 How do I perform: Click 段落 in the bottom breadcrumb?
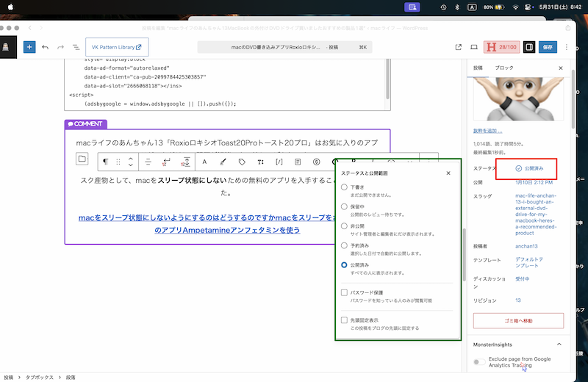tap(71, 377)
